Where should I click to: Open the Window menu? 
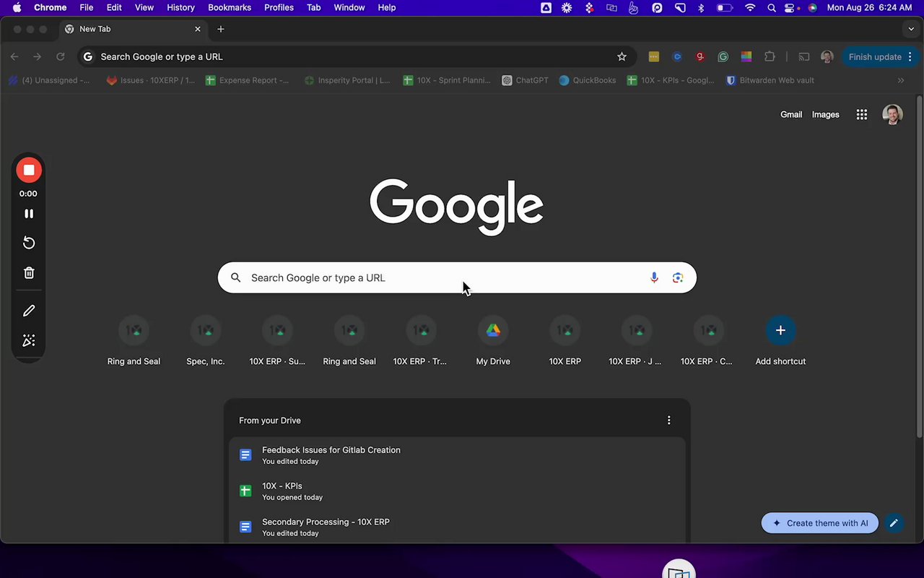coord(349,7)
